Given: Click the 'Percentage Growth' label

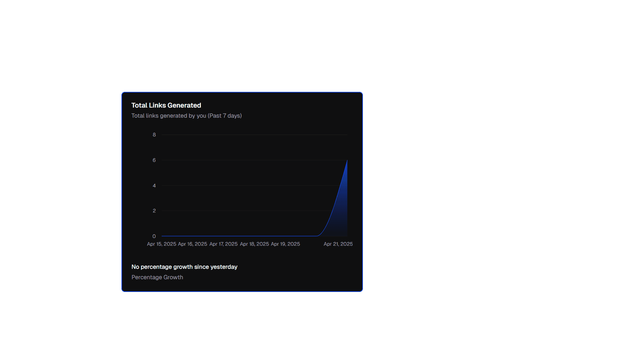Looking at the screenshot, I should pos(157,277).
